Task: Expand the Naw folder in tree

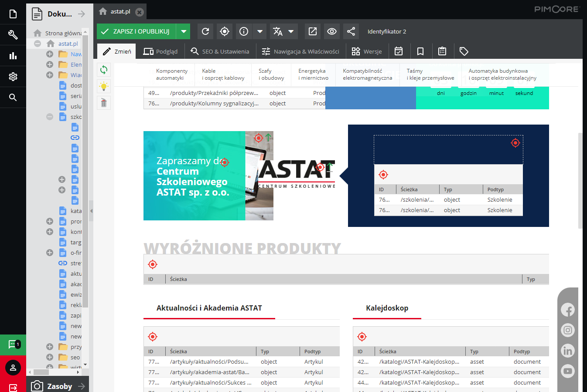Action: [50, 54]
